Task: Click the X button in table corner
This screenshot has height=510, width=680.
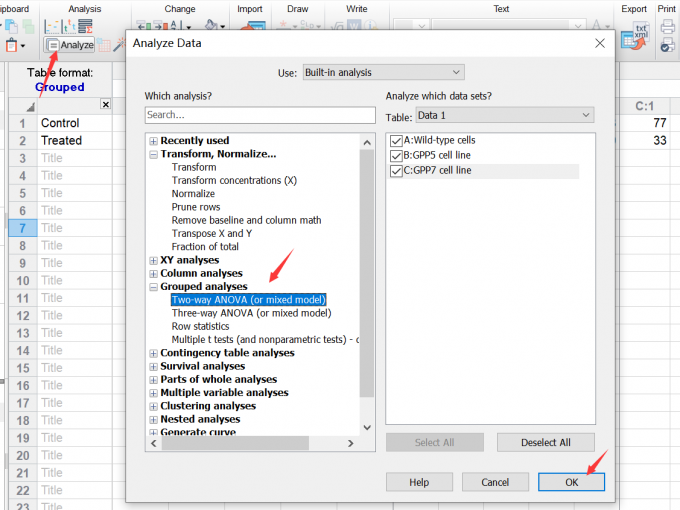Action: click(x=105, y=104)
